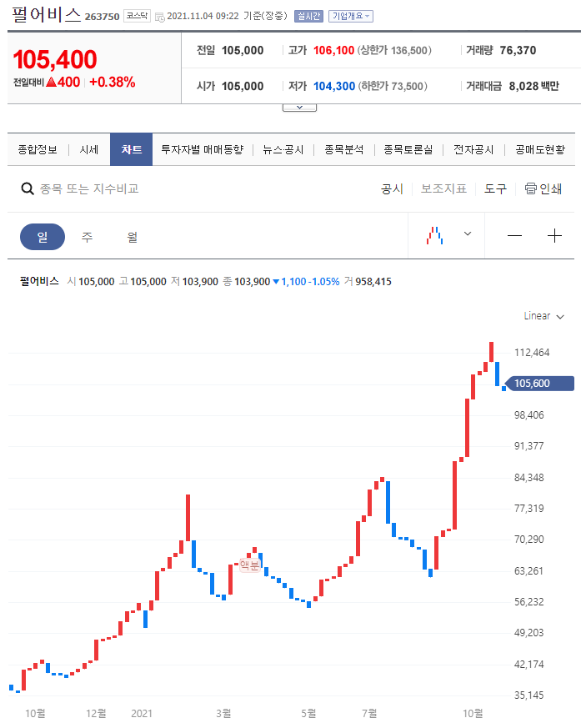Switch to 투자자별 매매동향 tab

[x=202, y=150]
